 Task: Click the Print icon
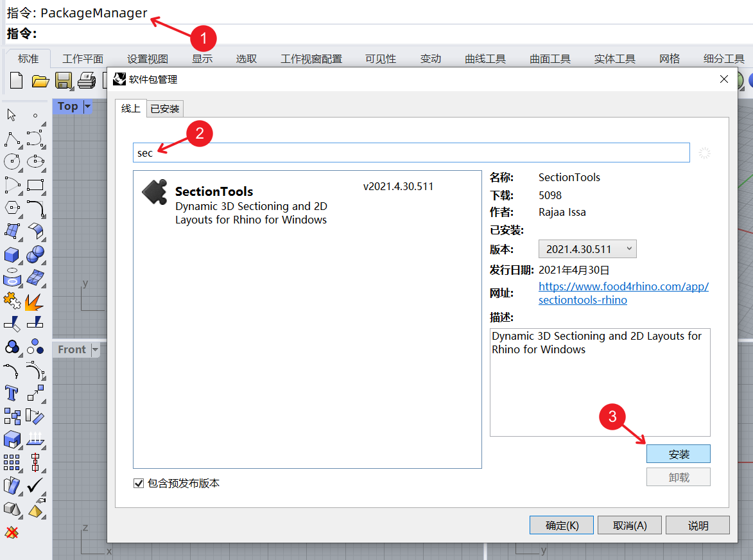(x=85, y=80)
